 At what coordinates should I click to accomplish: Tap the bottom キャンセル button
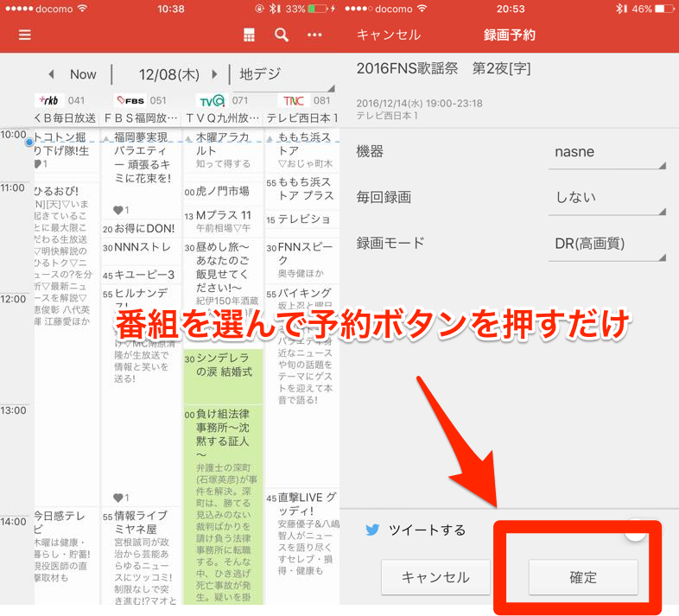coord(435,577)
